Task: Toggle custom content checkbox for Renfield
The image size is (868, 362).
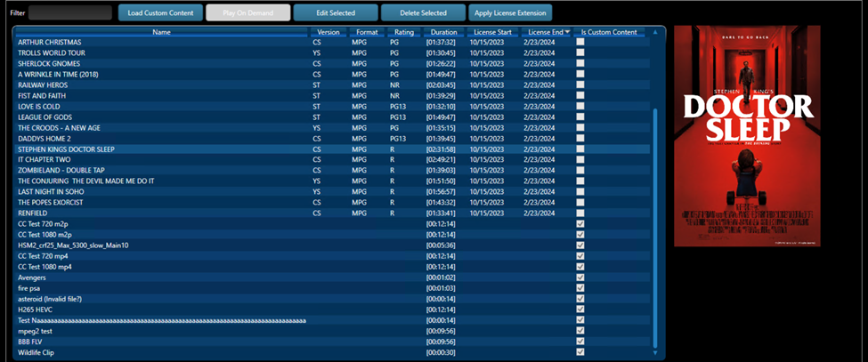Action: coord(580,213)
